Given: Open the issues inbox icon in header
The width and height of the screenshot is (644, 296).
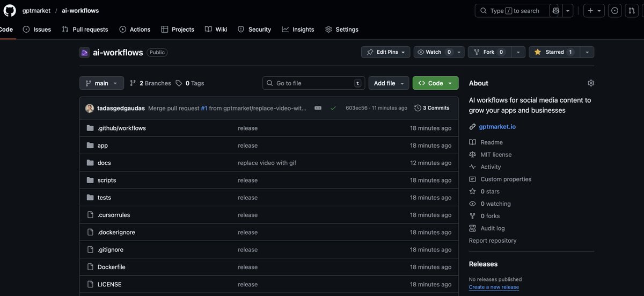Looking at the screenshot, I should pos(614,11).
